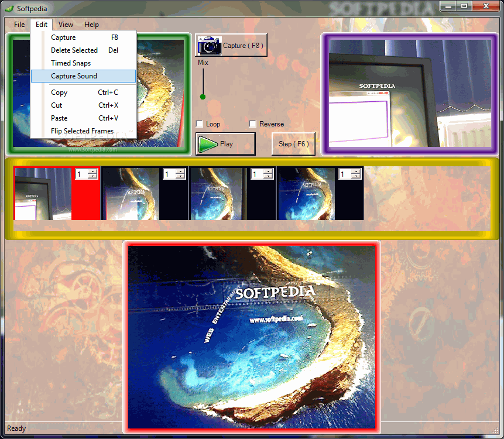Click first frame duration value field

83,174
